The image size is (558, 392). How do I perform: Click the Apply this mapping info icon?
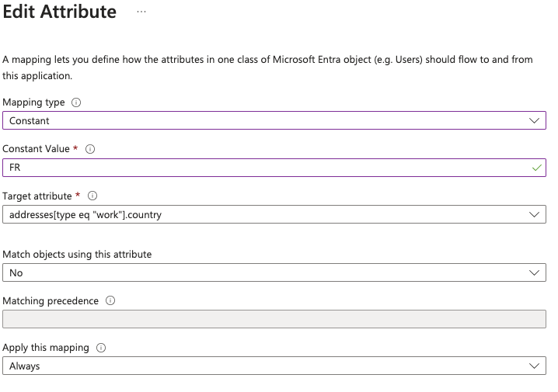(101, 348)
